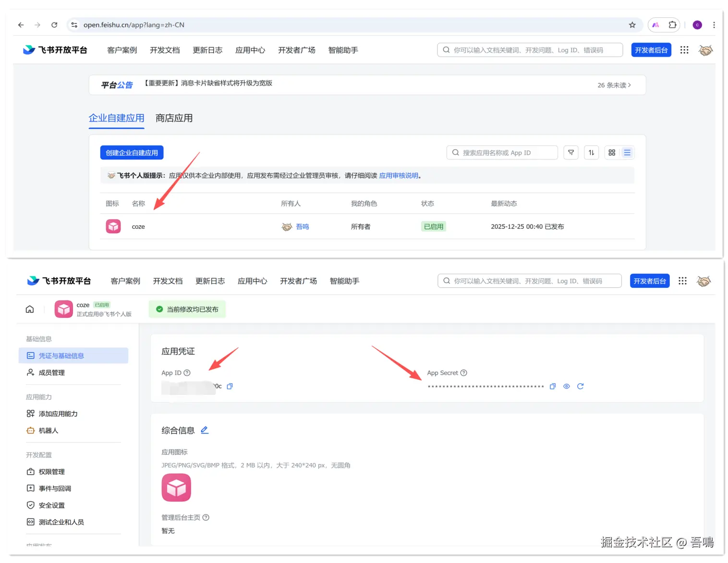Image resolution: width=728 pixels, height=563 pixels.
Task: Click 飞书开放平台 logo in top window
Action: coord(55,50)
